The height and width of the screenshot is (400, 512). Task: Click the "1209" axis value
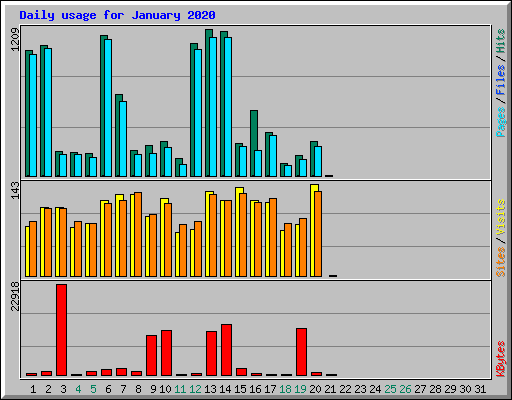point(15,40)
